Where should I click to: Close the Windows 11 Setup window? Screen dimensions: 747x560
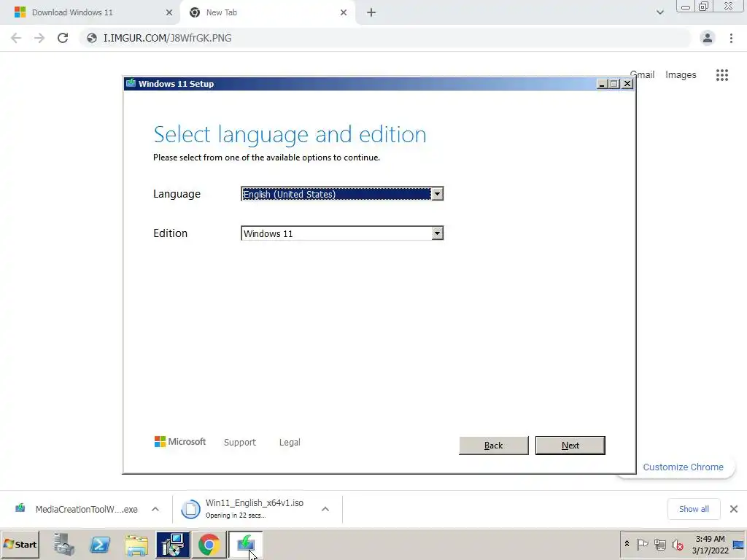627,84
